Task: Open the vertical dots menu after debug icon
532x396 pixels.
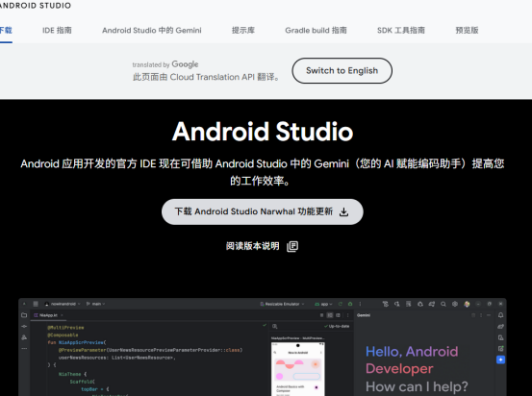Action: (360, 304)
